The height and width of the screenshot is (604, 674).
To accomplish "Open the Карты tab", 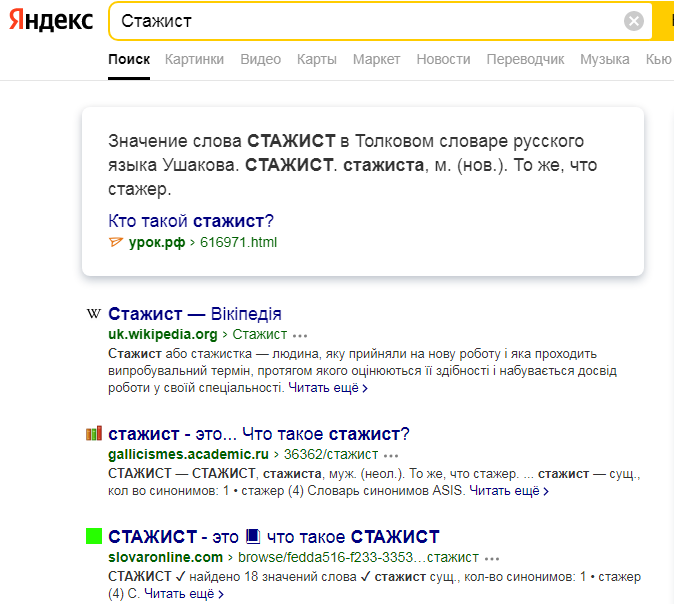I will point(317,59).
